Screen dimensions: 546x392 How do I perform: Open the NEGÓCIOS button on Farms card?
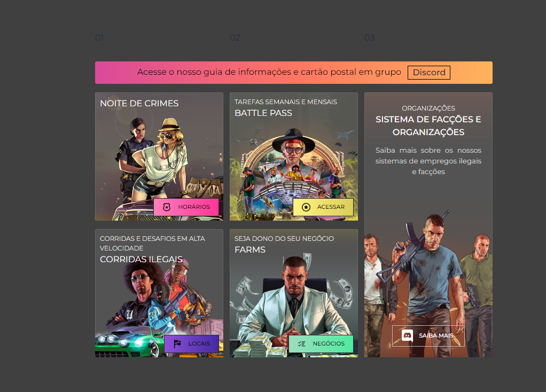321,343
